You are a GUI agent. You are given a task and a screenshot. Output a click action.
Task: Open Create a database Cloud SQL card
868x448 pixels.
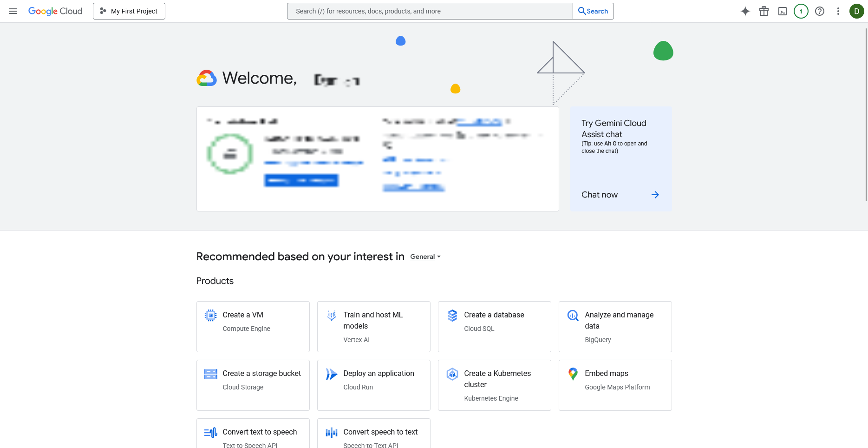[x=494, y=326]
